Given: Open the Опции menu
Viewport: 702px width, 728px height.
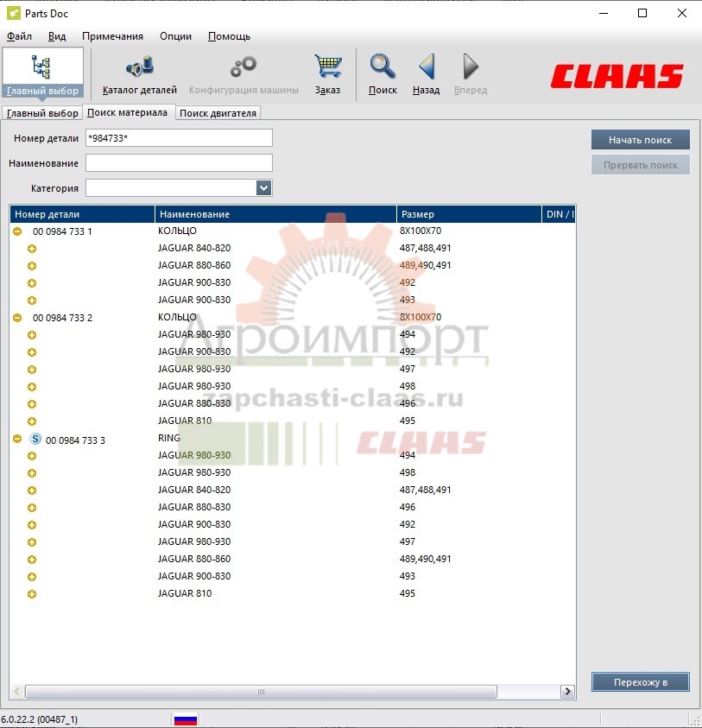Looking at the screenshot, I should click(175, 36).
